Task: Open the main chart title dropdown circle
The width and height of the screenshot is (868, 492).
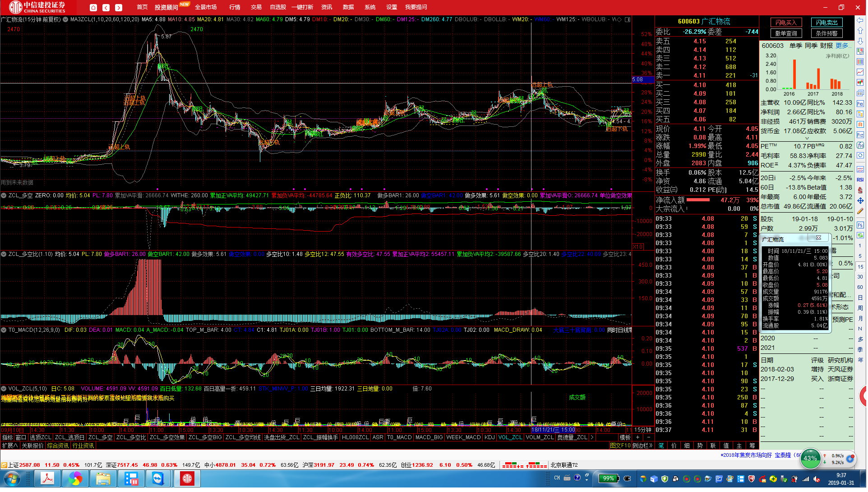Action: 66,19
